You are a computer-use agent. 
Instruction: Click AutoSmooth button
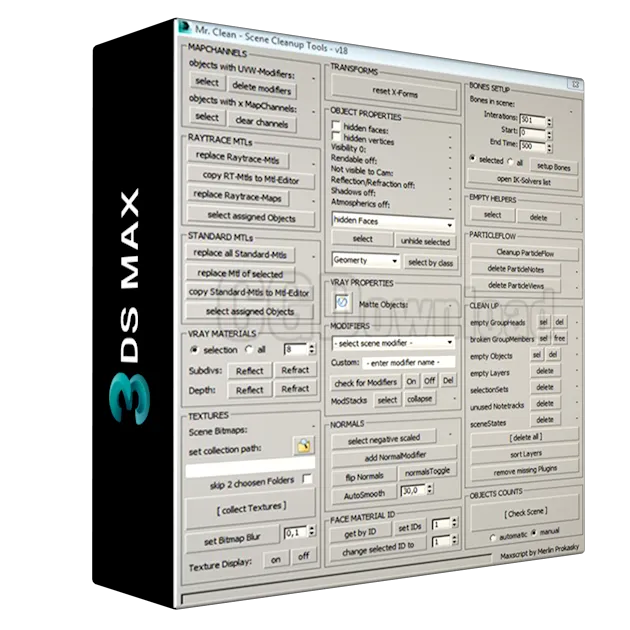(364, 495)
